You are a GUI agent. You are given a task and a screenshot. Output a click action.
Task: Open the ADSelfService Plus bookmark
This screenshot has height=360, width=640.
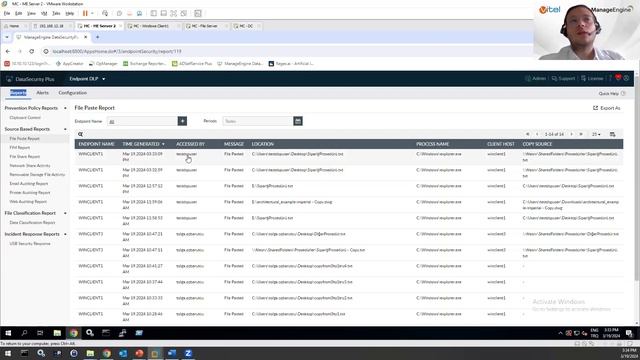[192, 64]
